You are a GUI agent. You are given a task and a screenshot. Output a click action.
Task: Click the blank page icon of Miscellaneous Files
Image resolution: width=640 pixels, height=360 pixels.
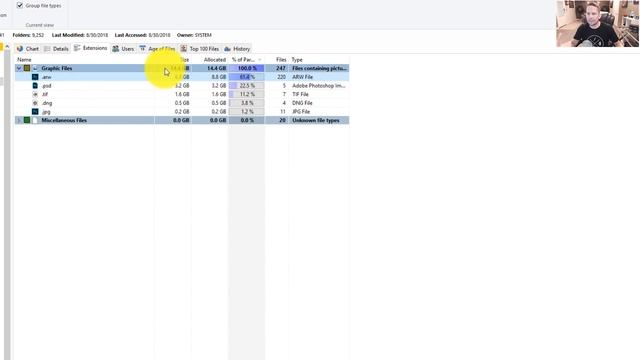[x=35, y=120]
